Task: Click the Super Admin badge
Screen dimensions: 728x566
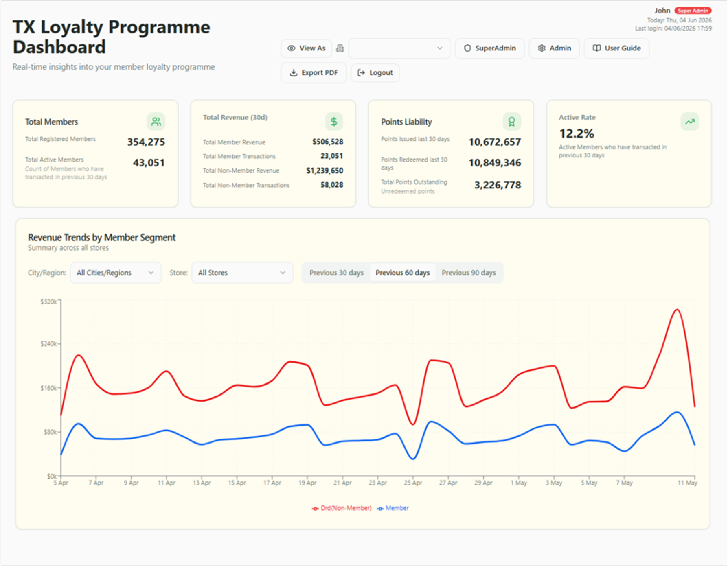Action: pyautogui.click(x=693, y=11)
